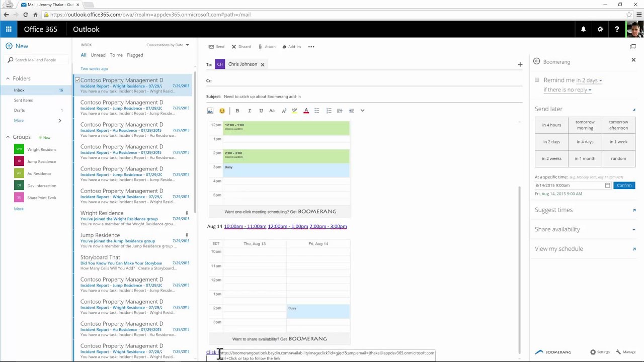Insert picture inline icon
Image resolution: width=644 pixels, height=362 pixels.
[210, 111]
